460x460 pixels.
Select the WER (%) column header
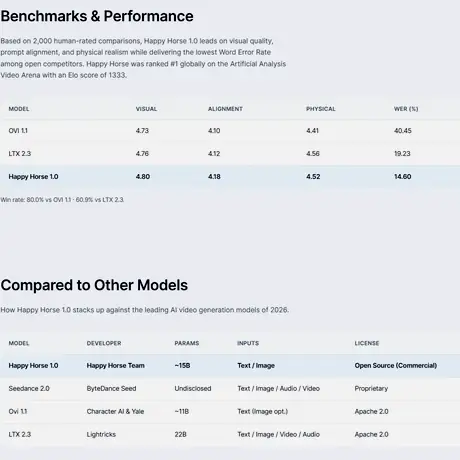pyautogui.click(x=406, y=109)
